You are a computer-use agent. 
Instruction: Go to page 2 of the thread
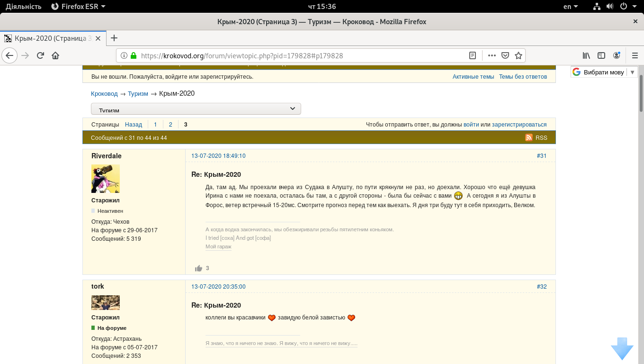(x=170, y=125)
